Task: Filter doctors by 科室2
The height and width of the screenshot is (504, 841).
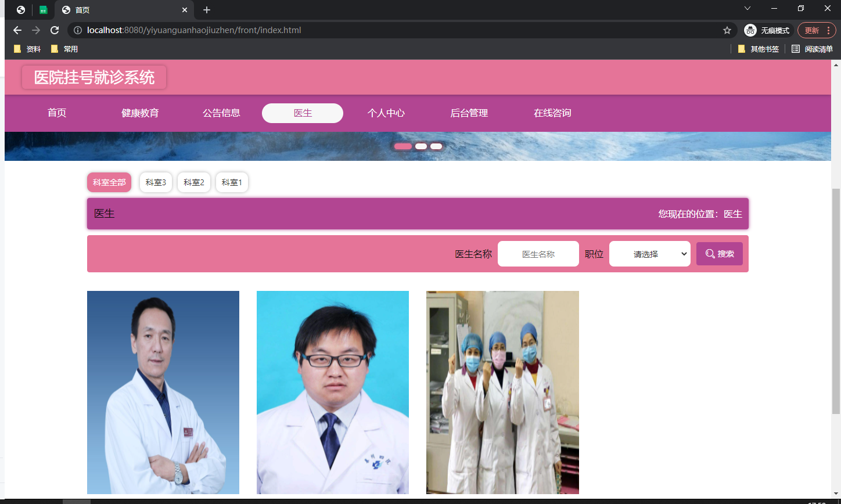Action: tap(194, 182)
